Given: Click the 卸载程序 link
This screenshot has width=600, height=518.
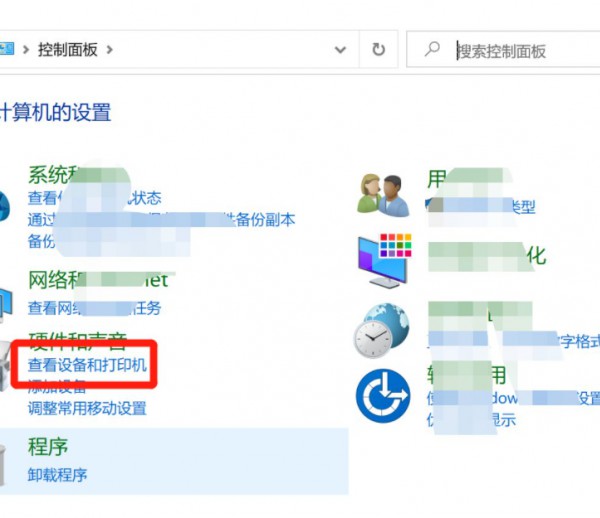Looking at the screenshot, I should click(x=57, y=475).
